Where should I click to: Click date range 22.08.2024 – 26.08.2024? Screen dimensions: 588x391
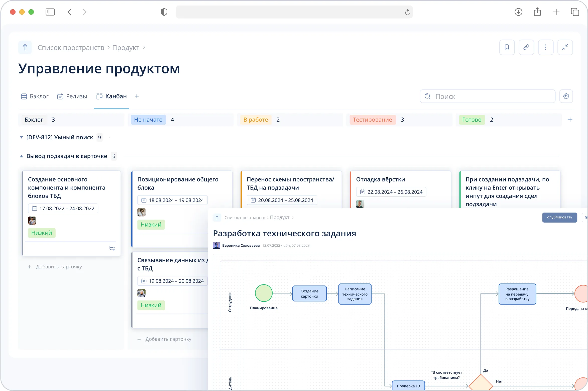click(x=391, y=192)
